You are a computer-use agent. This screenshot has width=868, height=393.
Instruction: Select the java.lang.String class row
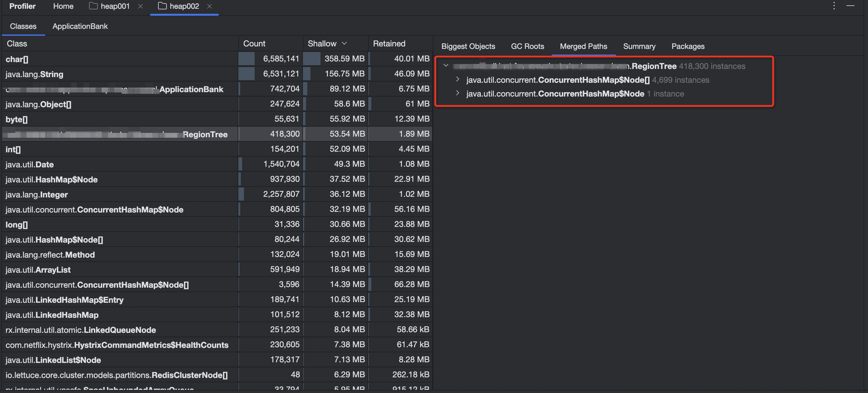point(34,74)
